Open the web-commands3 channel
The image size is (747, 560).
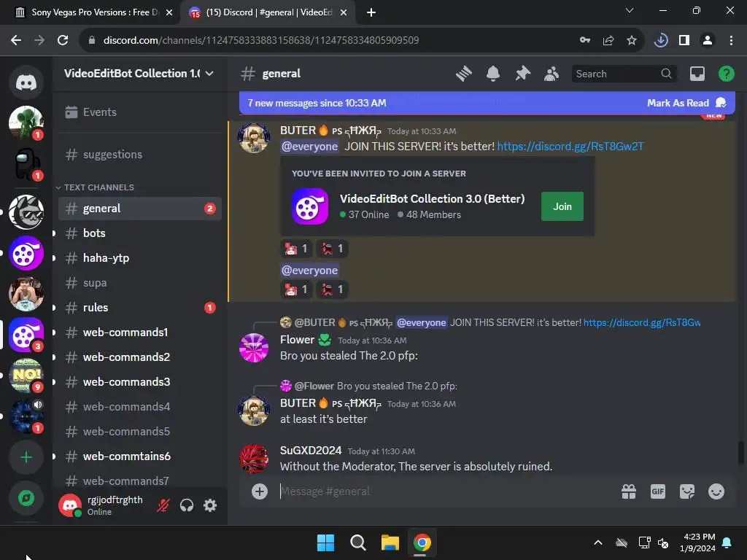[139, 382]
